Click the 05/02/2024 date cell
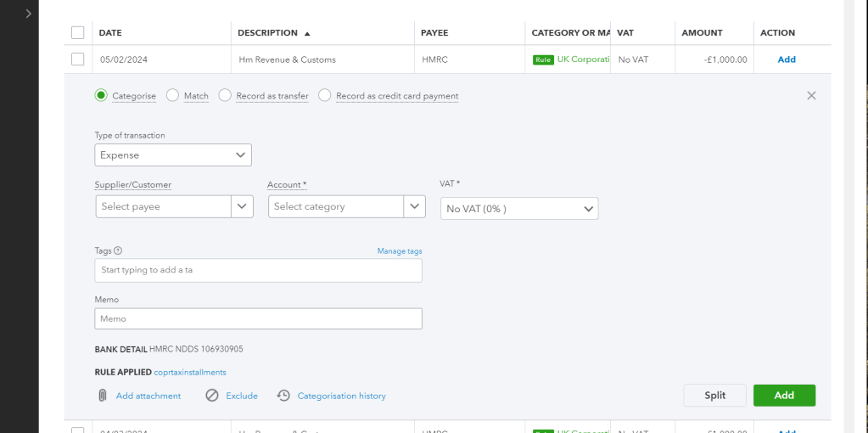The width and height of the screenshot is (868, 433). pyautogui.click(x=124, y=59)
